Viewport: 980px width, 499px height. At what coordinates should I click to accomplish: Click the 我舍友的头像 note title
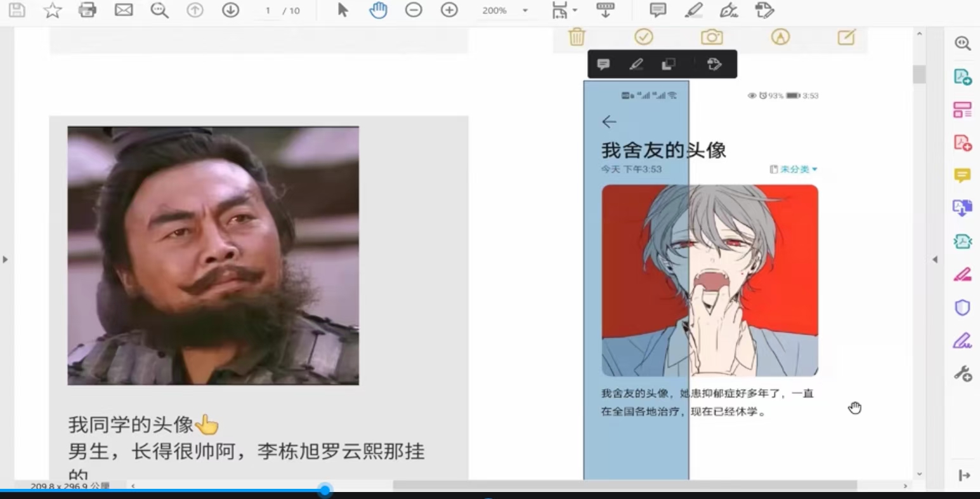[x=663, y=150]
